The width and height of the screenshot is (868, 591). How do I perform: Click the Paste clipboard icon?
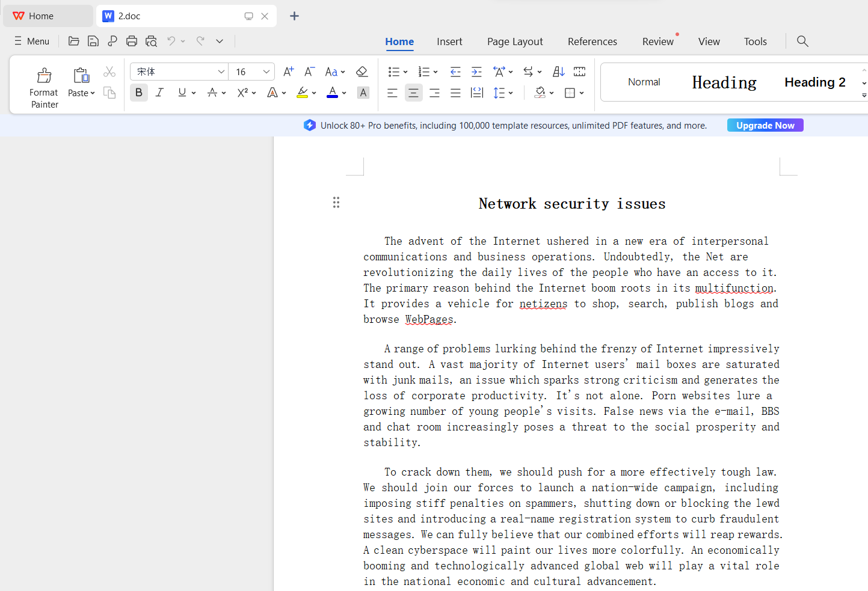[81, 75]
